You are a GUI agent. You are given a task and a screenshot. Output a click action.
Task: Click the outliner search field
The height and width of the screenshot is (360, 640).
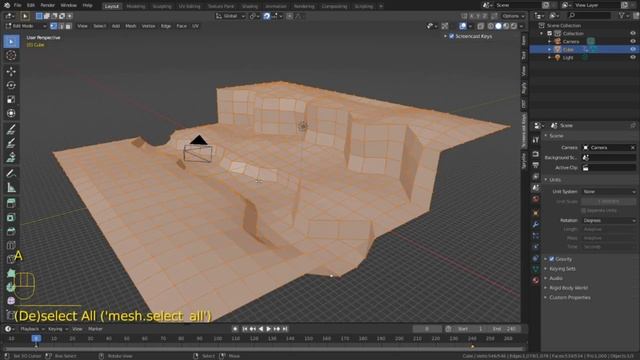click(x=589, y=16)
